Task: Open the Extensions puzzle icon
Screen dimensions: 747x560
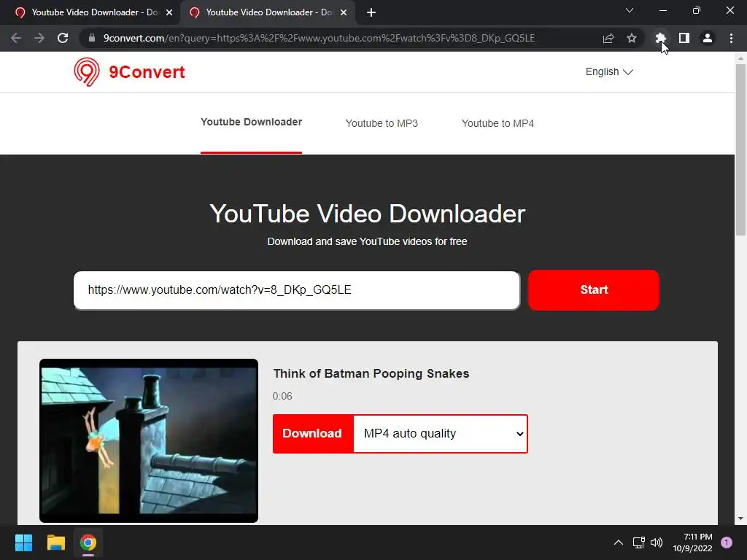Action: [x=660, y=38]
